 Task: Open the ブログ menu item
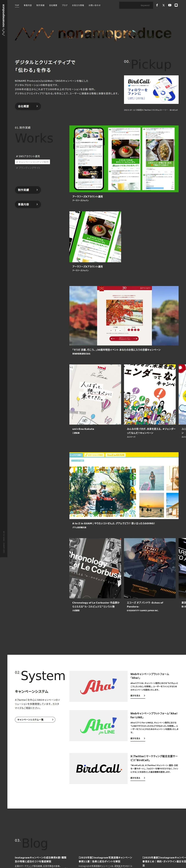pyautogui.click(x=64, y=5)
